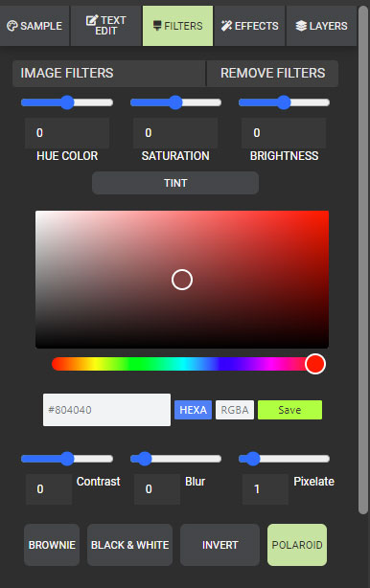Click the color picker selection circle
This screenshot has height=588, width=370.
[x=182, y=280]
